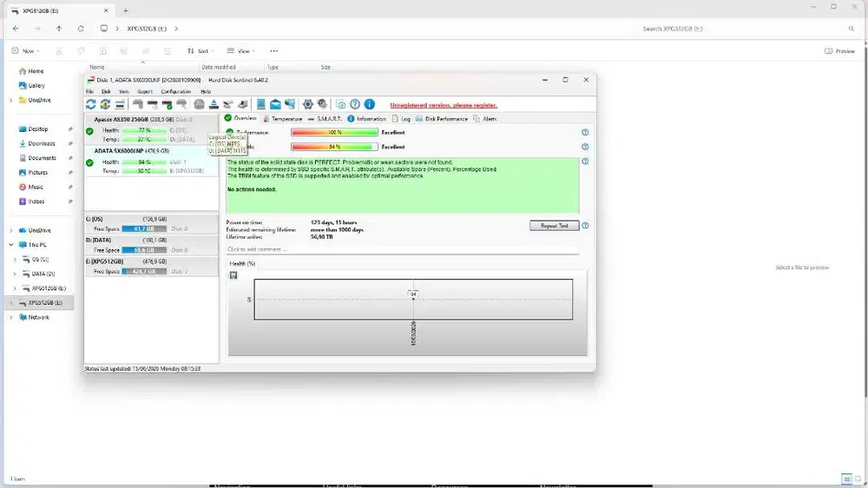Image resolution: width=868 pixels, height=488 pixels.
Task: Open the File menu in Hard Disk Sentinel
Action: coord(89,91)
